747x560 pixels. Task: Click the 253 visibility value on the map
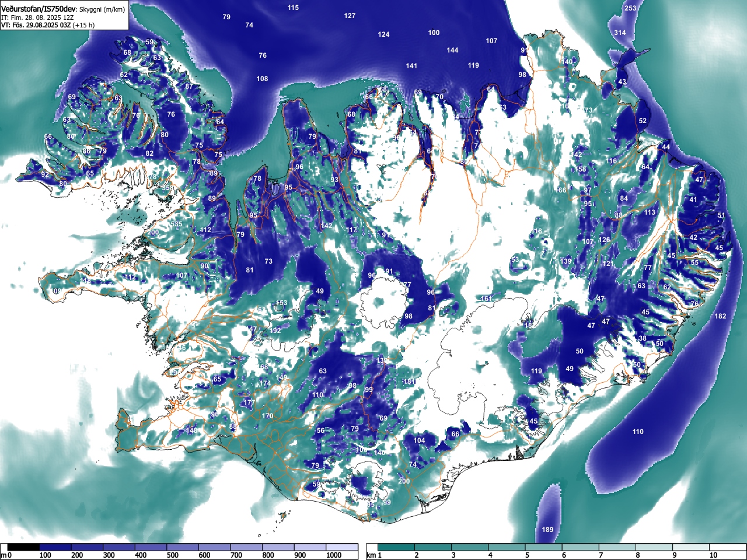(x=630, y=8)
